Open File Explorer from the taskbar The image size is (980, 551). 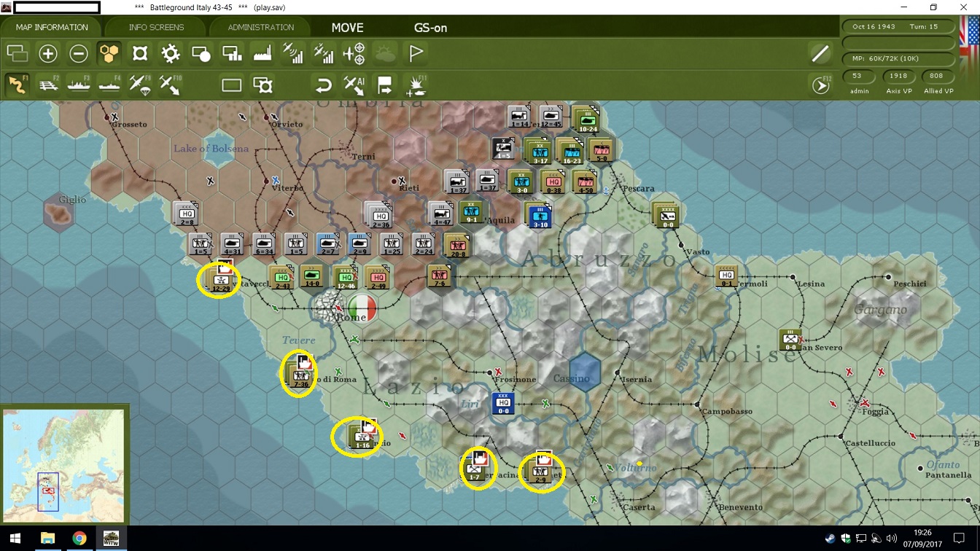(x=47, y=539)
